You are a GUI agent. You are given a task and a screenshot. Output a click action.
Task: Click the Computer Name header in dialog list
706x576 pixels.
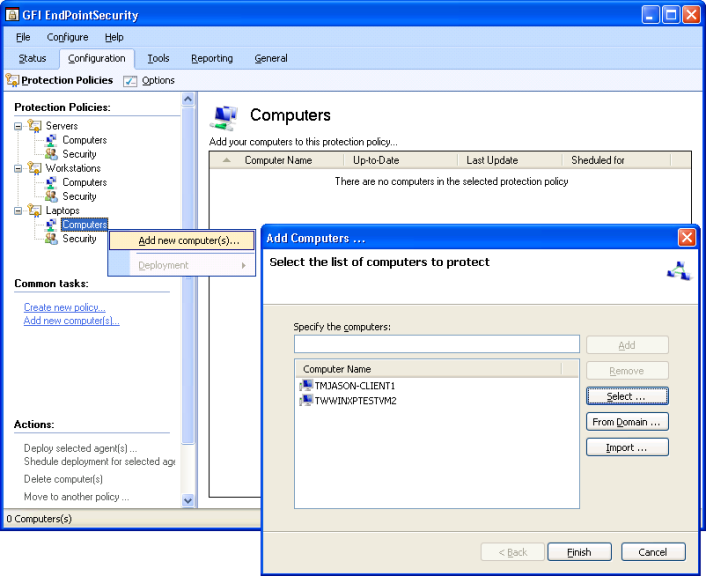[x=429, y=369]
